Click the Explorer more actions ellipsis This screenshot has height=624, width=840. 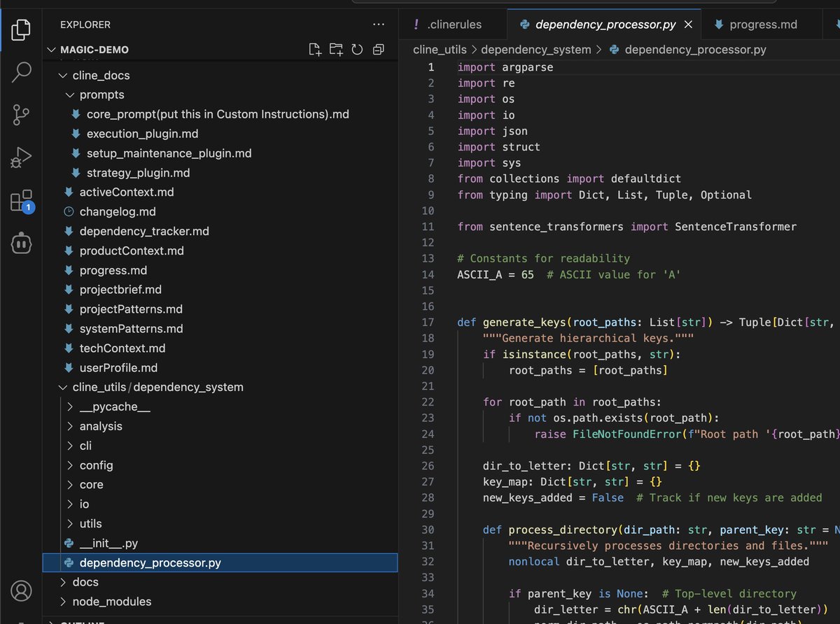pos(379,24)
